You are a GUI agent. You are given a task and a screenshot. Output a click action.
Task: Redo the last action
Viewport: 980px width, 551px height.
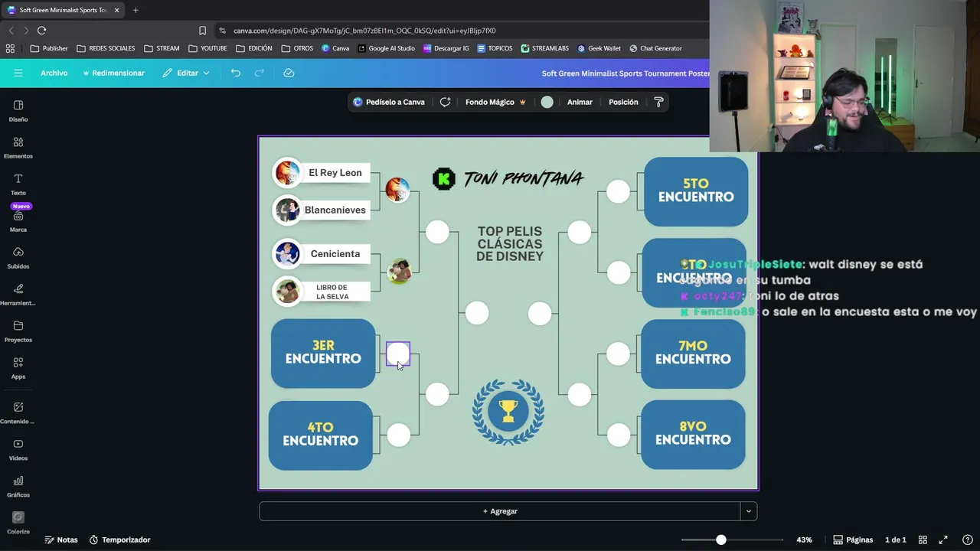tap(260, 73)
